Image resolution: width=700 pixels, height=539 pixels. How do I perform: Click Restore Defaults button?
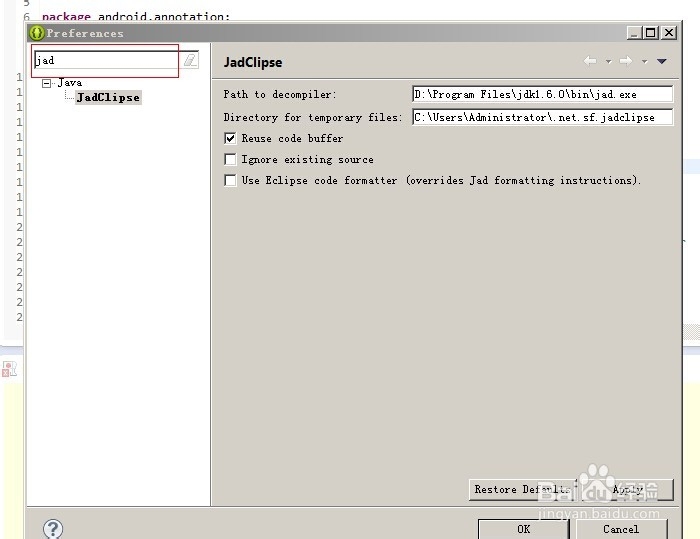523,489
